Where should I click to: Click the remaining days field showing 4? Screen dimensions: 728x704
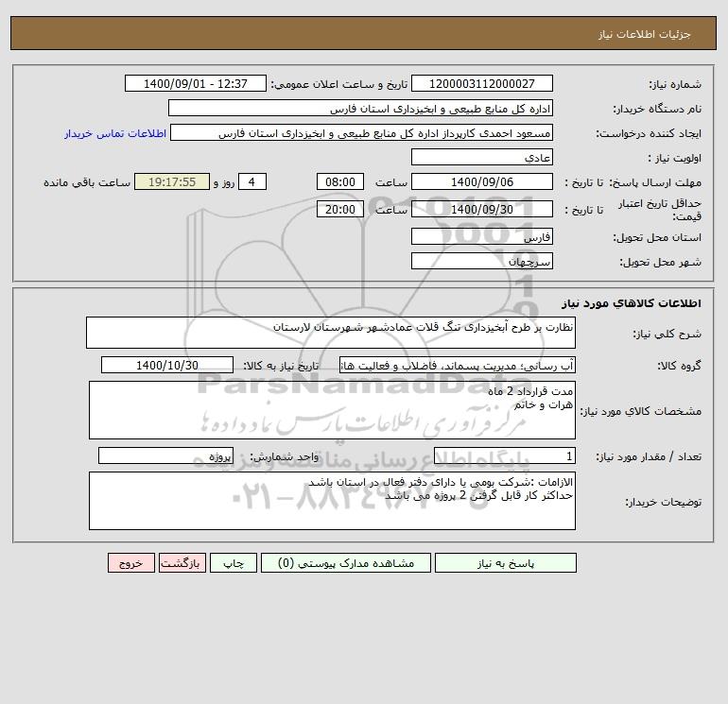tap(252, 182)
